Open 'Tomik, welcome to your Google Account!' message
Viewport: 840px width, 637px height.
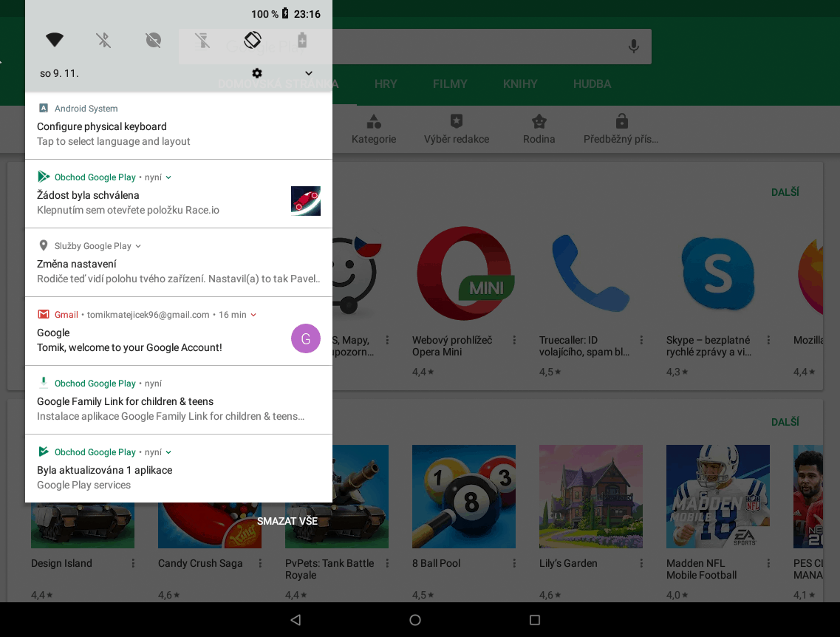[129, 348]
